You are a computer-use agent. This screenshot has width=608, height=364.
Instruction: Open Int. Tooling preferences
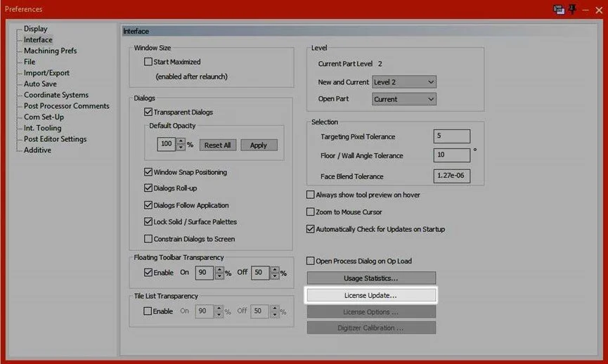43,128
